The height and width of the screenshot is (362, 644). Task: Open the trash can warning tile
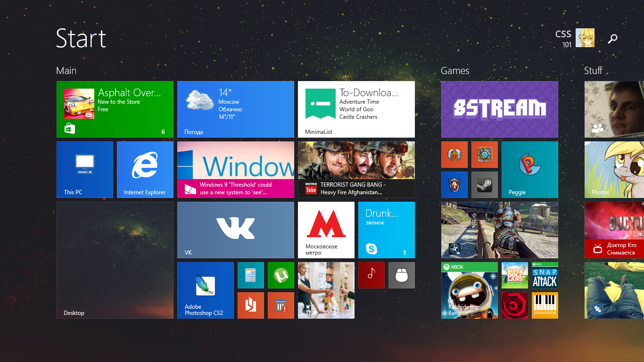(281, 305)
